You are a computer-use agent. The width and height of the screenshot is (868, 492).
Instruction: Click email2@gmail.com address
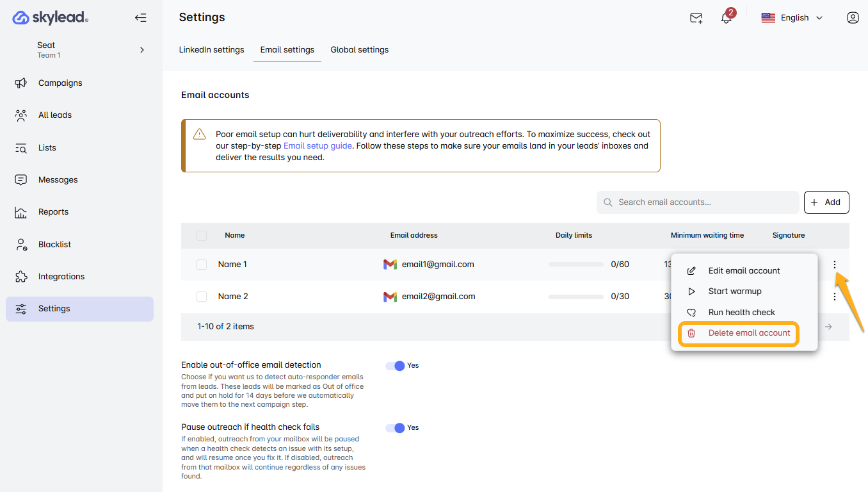click(x=438, y=296)
